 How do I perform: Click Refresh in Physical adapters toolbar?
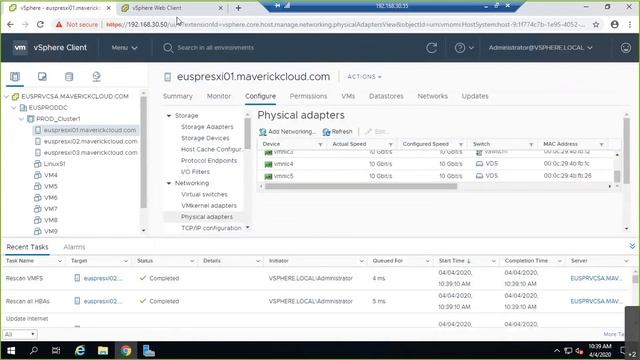[337, 131]
